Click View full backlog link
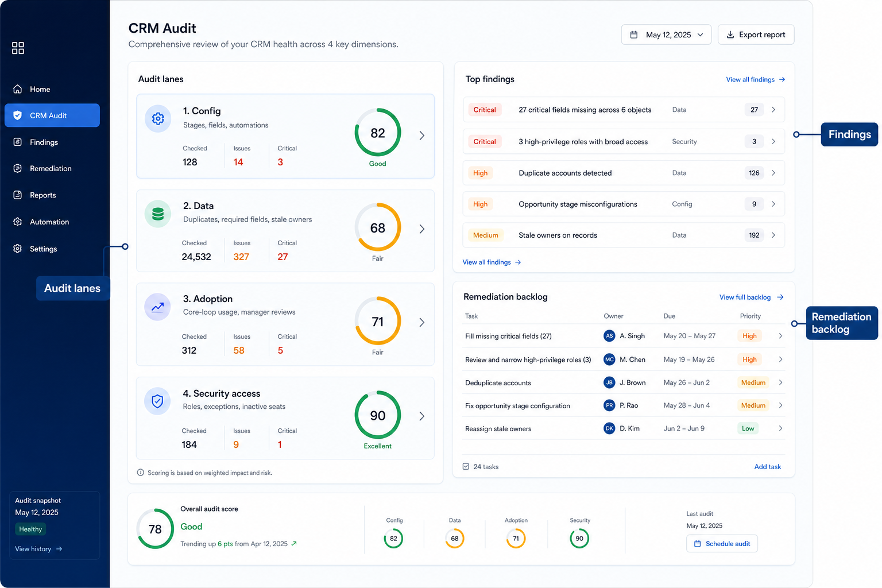 tap(752, 297)
